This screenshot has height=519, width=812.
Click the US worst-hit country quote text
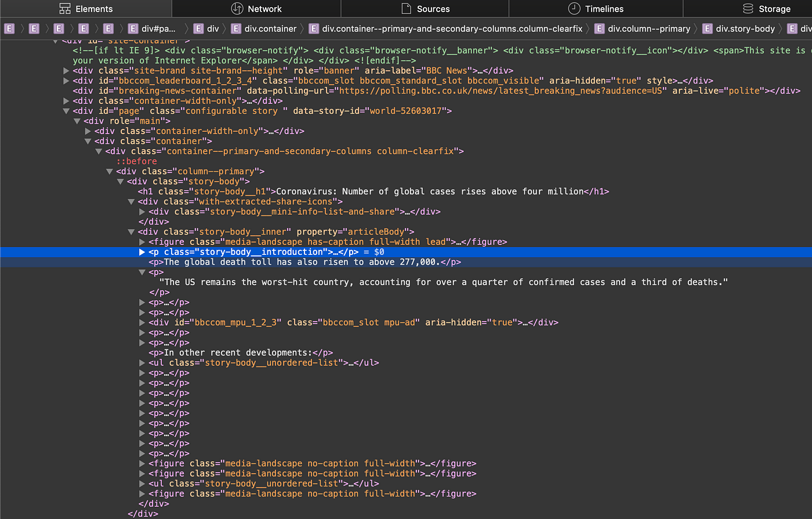444,282
